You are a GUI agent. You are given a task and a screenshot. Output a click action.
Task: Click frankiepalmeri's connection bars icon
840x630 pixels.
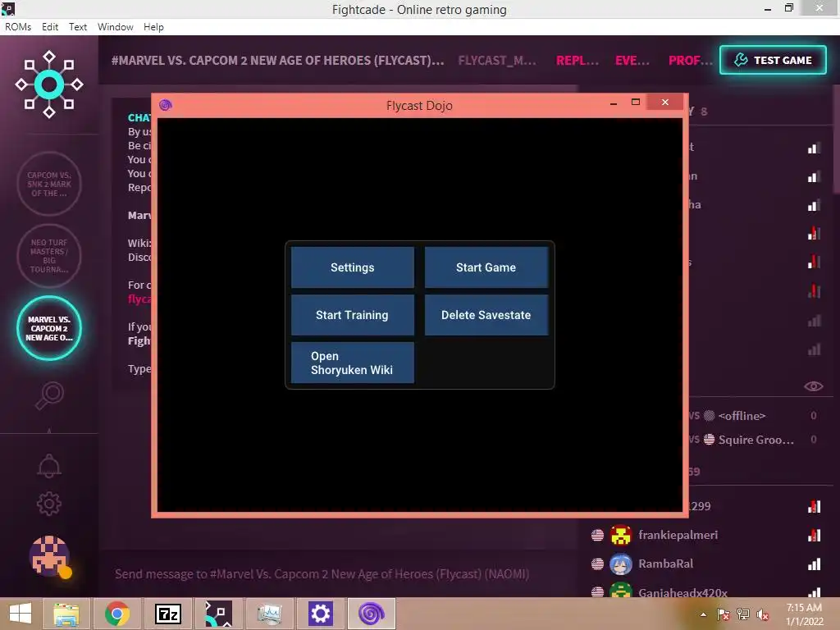pos(814,535)
